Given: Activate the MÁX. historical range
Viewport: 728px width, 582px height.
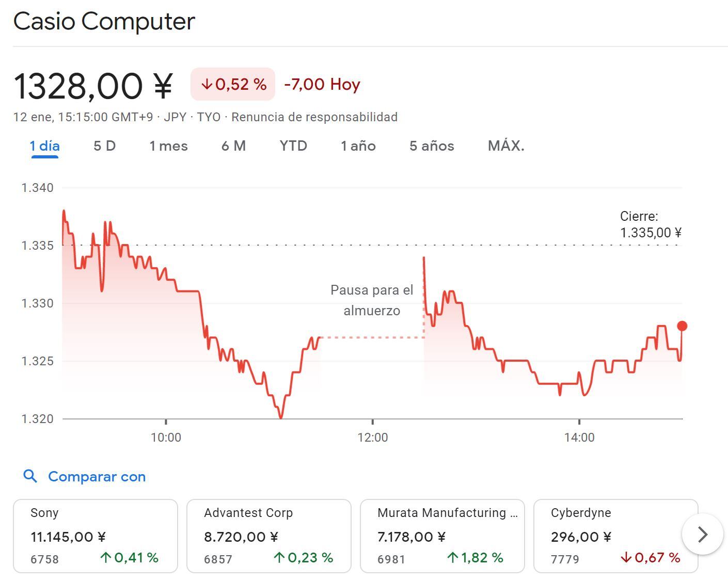Looking at the screenshot, I should tap(505, 146).
